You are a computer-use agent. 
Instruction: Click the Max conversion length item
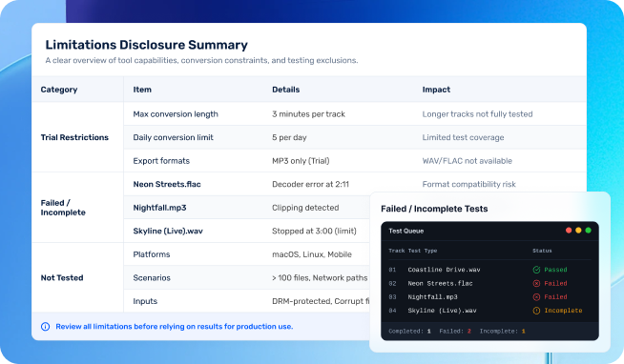pyautogui.click(x=176, y=114)
